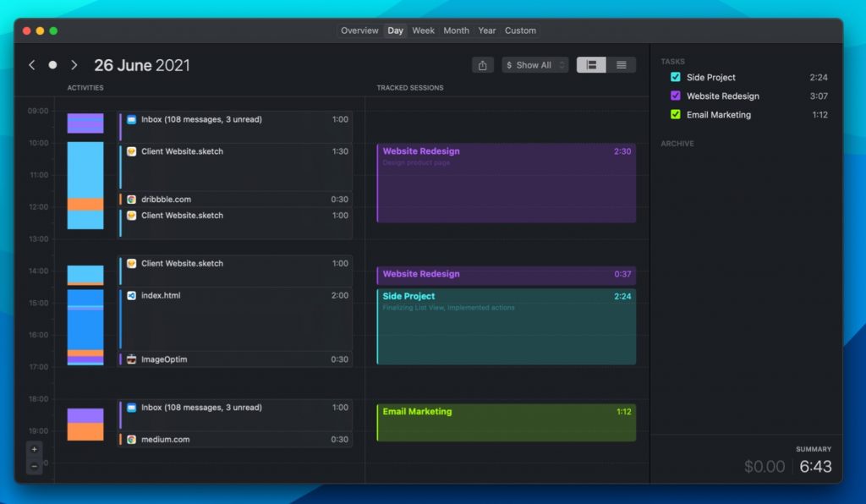Select Email Marketing 1:12 tracked session
The image size is (866, 504).
click(x=507, y=423)
